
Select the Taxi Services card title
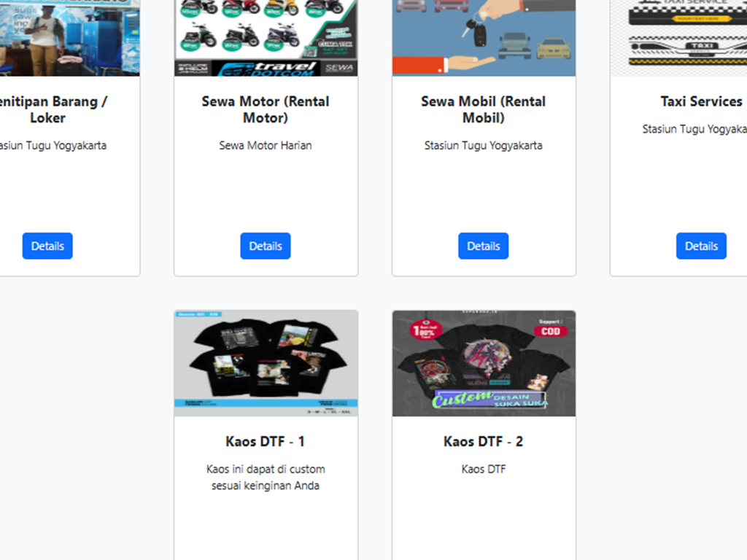click(x=701, y=101)
